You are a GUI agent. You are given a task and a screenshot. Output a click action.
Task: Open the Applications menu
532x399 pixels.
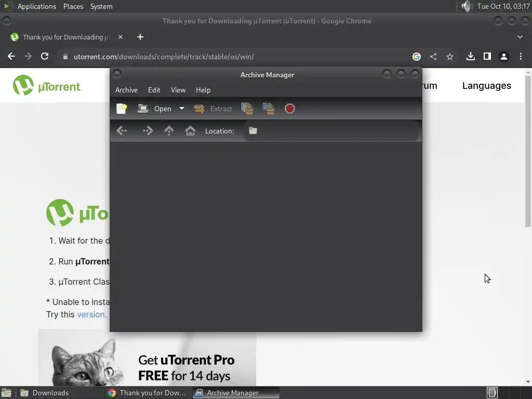[37, 6]
